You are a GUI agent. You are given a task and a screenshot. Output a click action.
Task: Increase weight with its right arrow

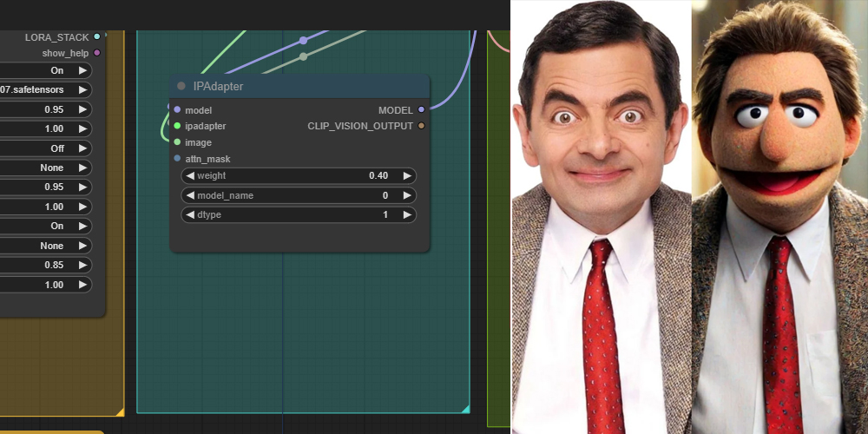(x=407, y=175)
